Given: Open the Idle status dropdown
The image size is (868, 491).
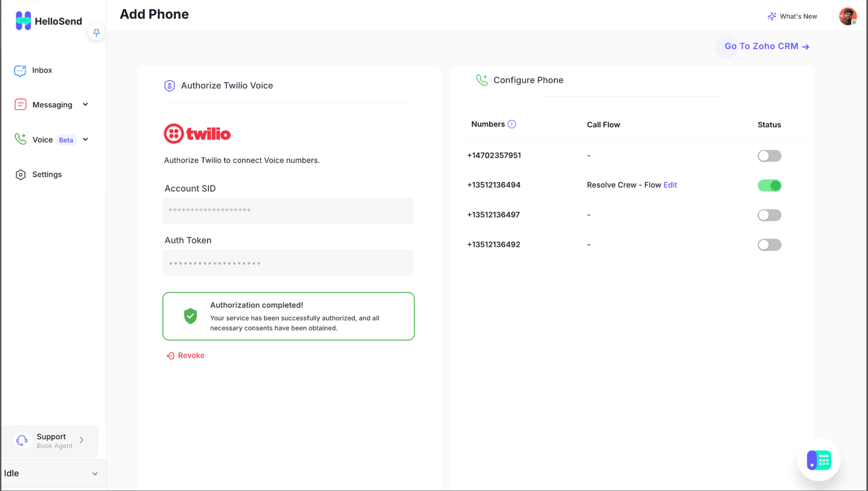Looking at the screenshot, I should 53,474.
